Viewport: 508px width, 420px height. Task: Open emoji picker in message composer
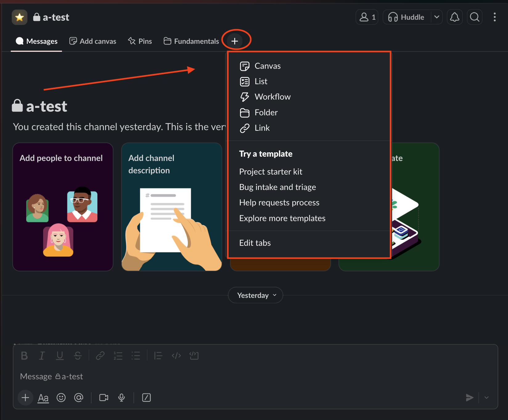coord(61,398)
